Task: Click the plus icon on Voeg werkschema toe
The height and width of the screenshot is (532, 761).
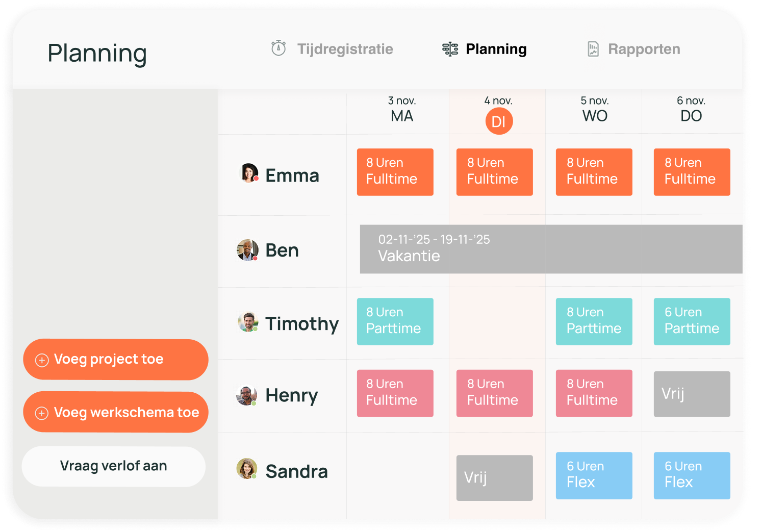Action: (42, 412)
